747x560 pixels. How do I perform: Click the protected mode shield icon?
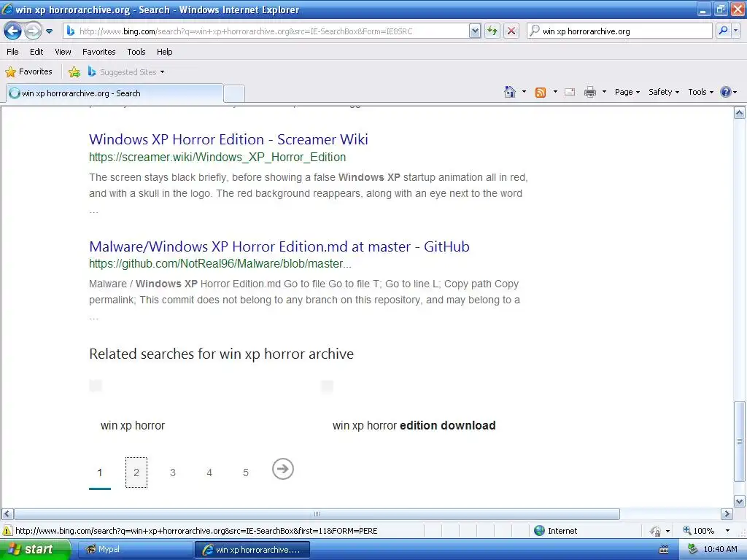coord(656,531)
